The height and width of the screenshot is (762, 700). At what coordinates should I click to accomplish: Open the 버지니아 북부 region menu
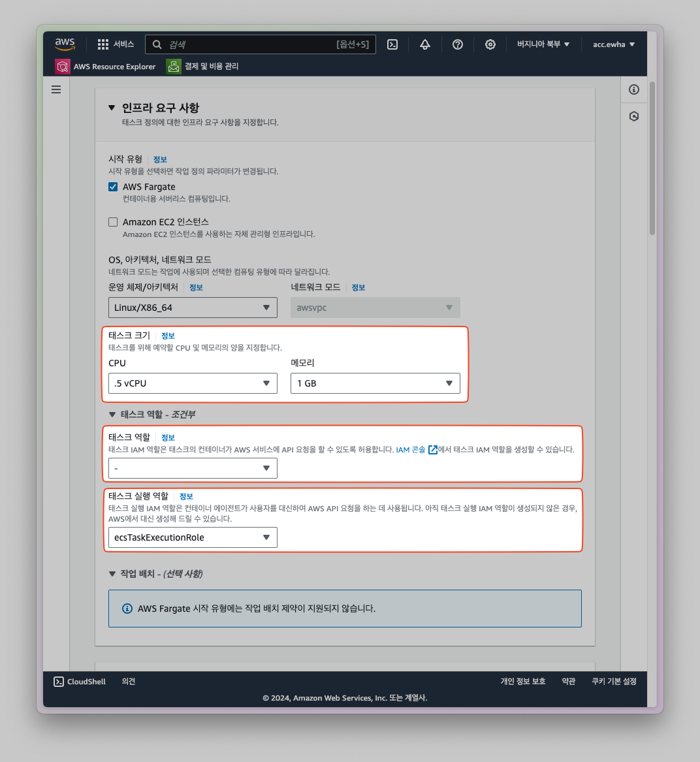click(543, 44)
